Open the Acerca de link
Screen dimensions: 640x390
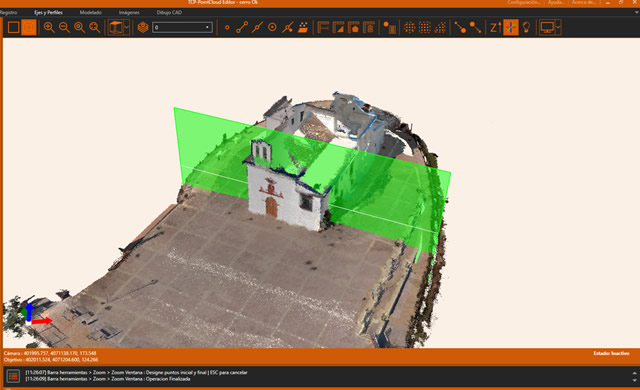[584, 2]
